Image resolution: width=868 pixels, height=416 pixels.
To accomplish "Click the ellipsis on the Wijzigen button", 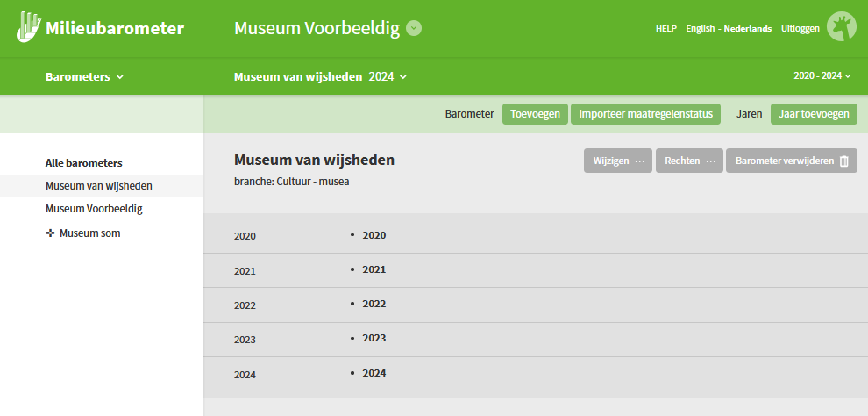I will click(x=640, y=161).
